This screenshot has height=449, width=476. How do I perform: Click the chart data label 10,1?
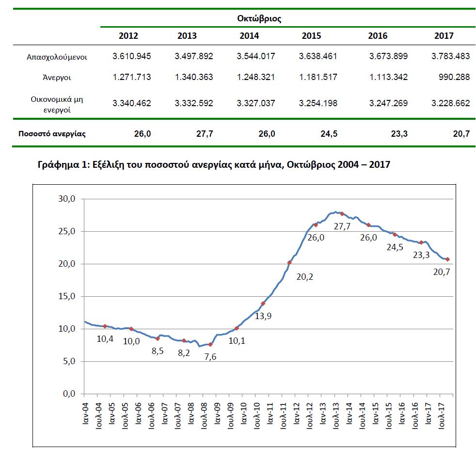237,341
